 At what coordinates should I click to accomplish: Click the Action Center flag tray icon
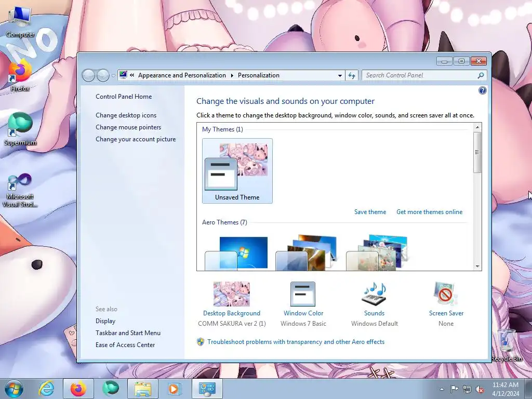point(454,389)
